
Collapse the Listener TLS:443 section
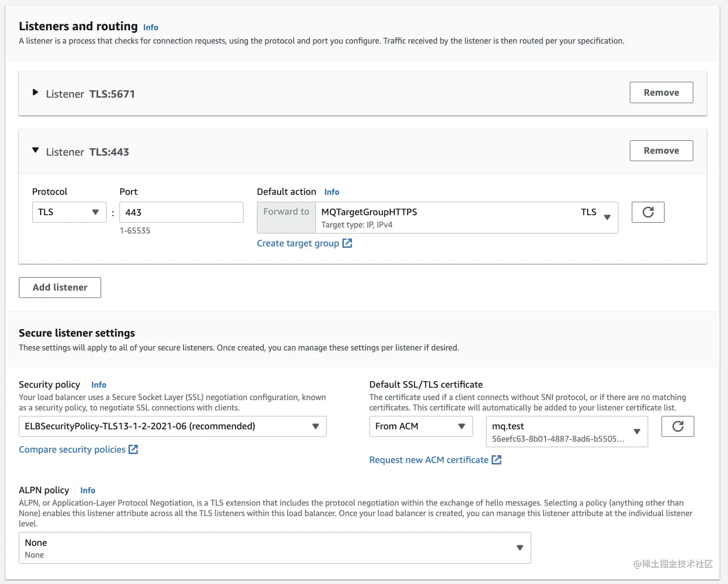click(x=35, y=150)
